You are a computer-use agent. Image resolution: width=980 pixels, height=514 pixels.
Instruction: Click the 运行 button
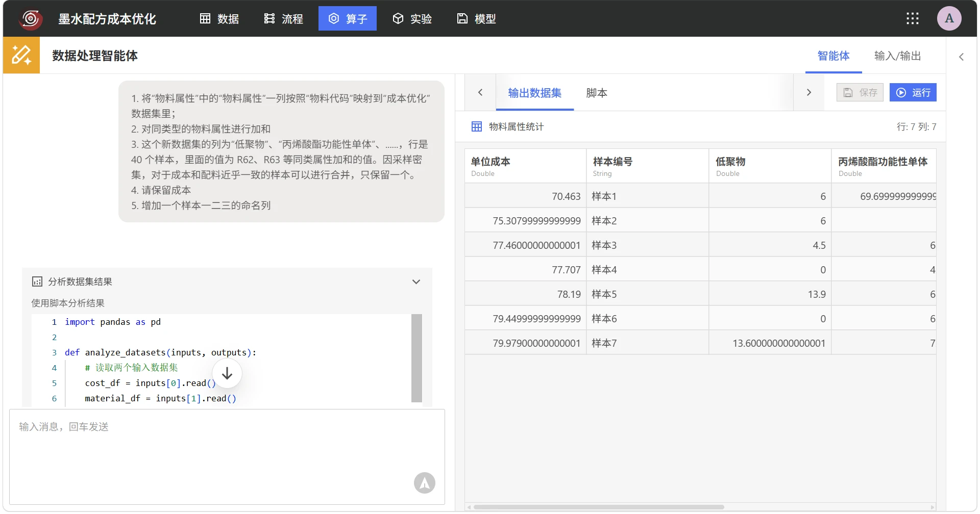click(913, 92)
